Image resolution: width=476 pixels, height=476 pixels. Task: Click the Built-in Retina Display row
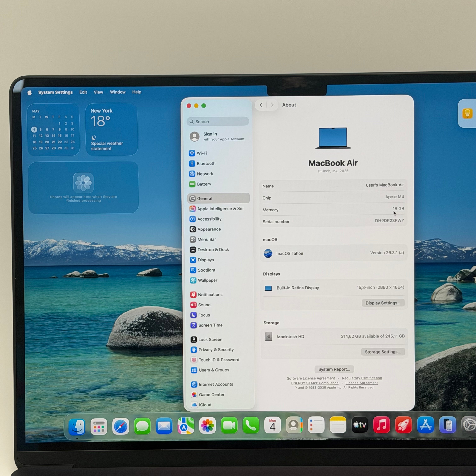pos(334,288)
